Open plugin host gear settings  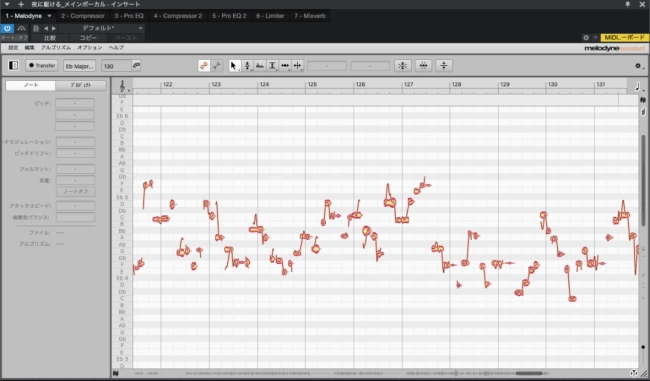pyautogui.click(x=586, y=38)
